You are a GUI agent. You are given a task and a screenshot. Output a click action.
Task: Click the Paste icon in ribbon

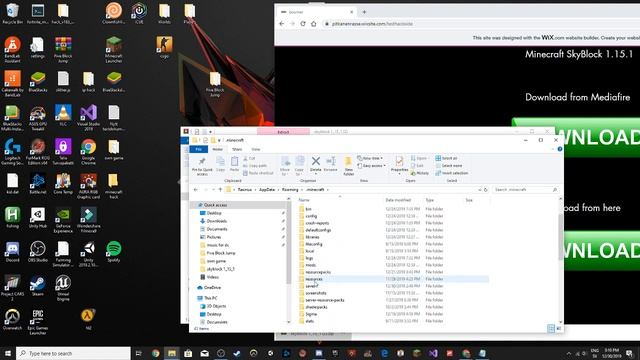234,164
